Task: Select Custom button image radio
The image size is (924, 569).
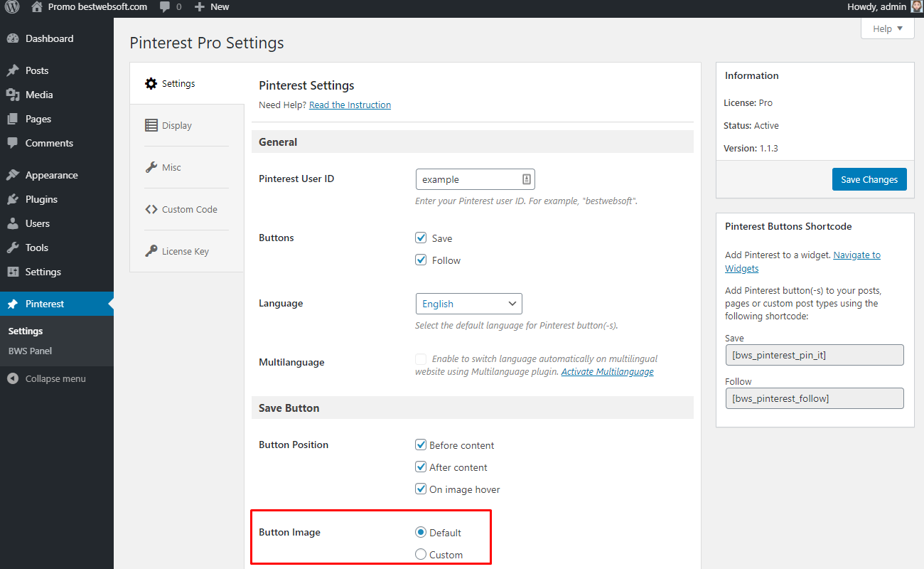Action: [x=421, y=554]
